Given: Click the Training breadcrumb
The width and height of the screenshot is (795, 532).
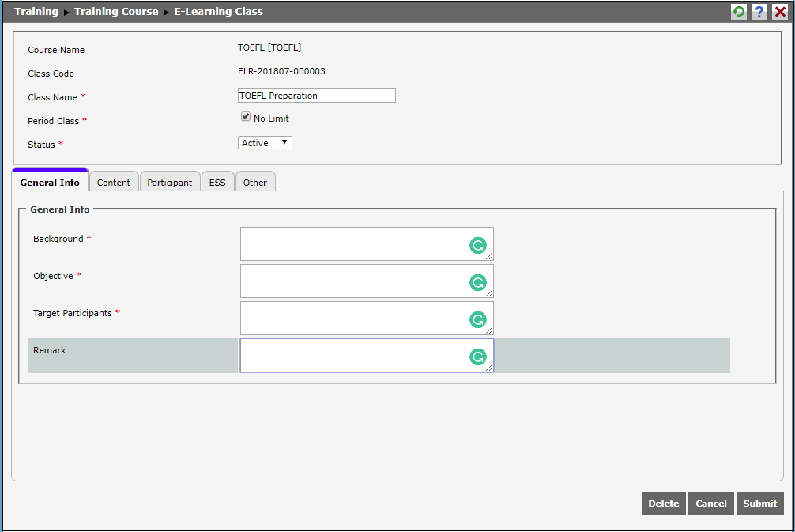Looking at the screenshot, I should [36, 11].
